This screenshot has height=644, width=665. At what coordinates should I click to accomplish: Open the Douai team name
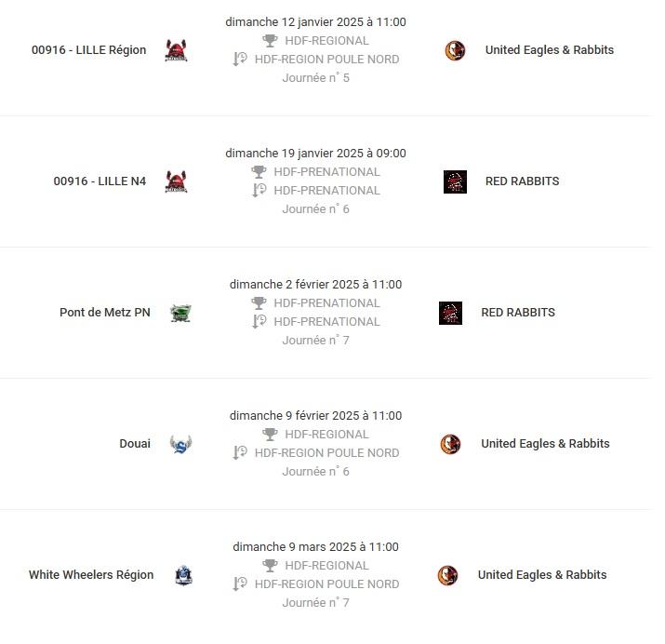click(x=135, y=443)
